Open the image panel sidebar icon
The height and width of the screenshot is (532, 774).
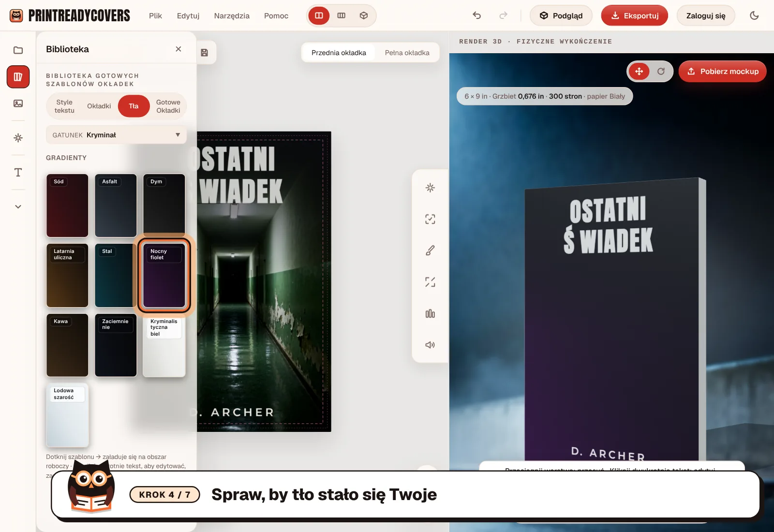click(x=18, y=103)
